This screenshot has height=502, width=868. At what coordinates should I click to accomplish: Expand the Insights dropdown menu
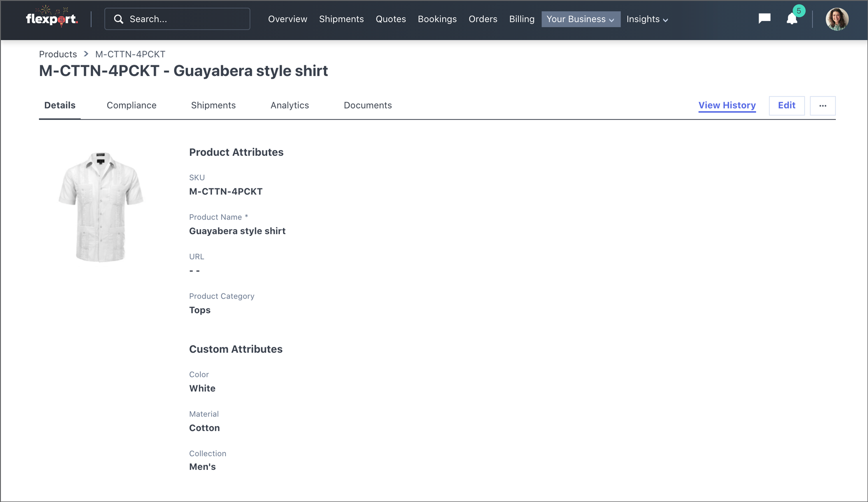[x=647, y=19]
